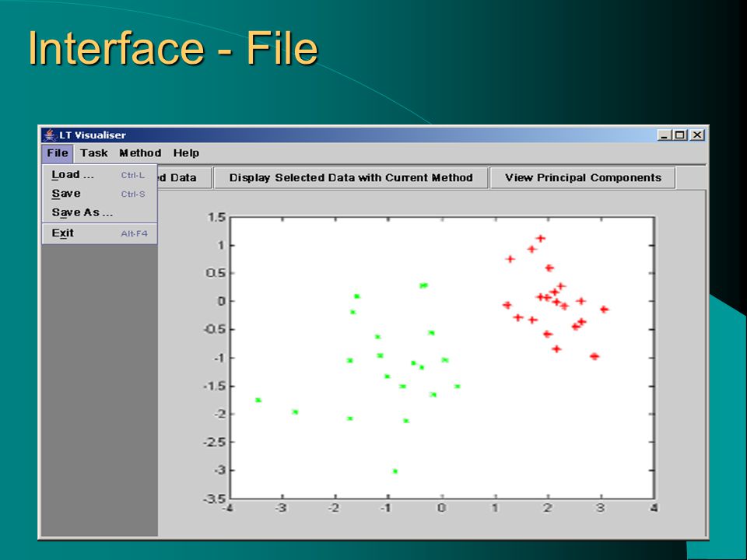The height and width of the screenshot is (560, 747).
Task: Open the Method menu
Action: pyautogui.click(x=140, y=153)
